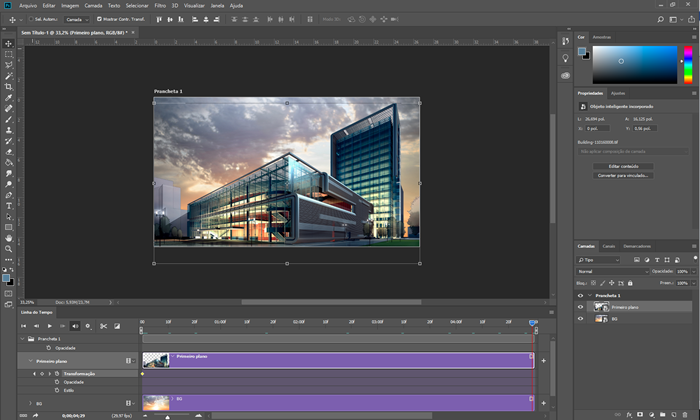The height and width of the screenshot is (420, 700).
Task: Select the Pen tool
Action: pyautogui.click(x=8, y=195)
